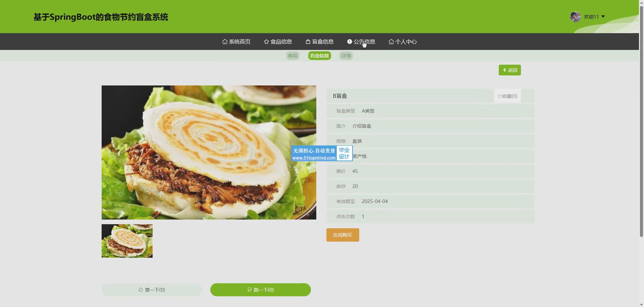The image size is (644, 307).
Task: Go to 个人中心 in navigation
Action: pyautogui.click(x=406, y=42)
